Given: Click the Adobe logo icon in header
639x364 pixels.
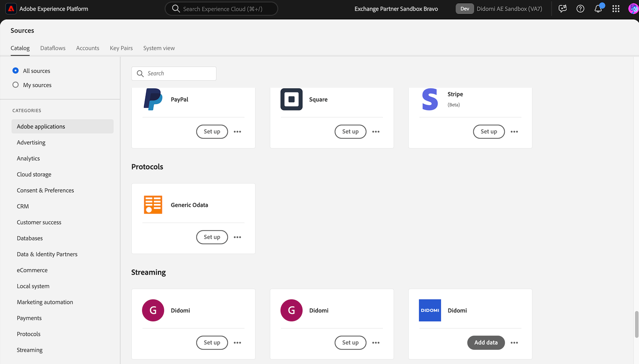Looking at the screenshot, I should click(x=11, y=9).
